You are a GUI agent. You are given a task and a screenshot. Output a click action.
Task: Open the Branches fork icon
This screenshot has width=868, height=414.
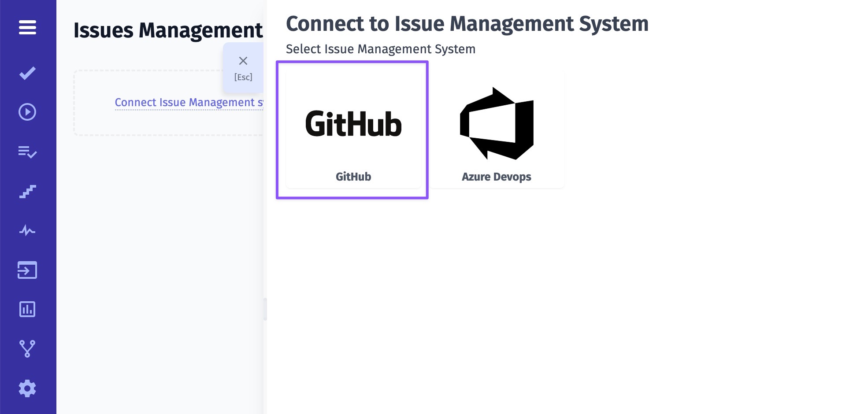pos(27,349)
